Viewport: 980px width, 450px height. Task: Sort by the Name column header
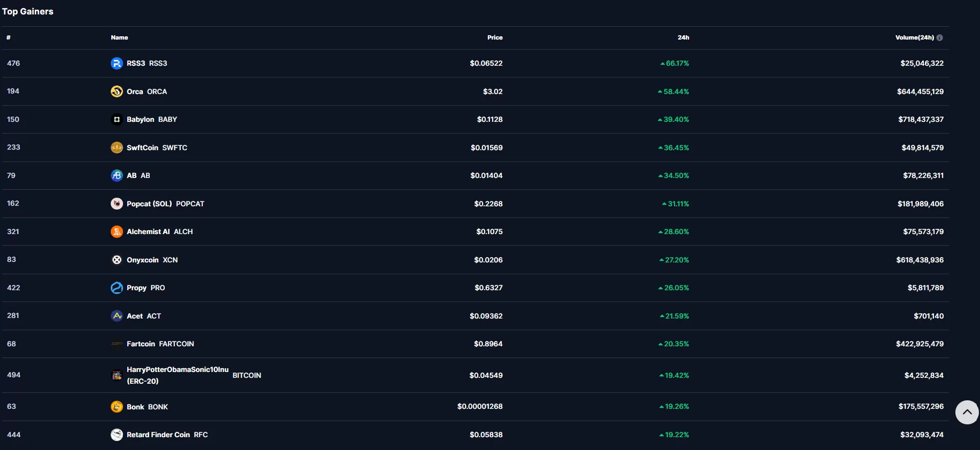[119, 37]
